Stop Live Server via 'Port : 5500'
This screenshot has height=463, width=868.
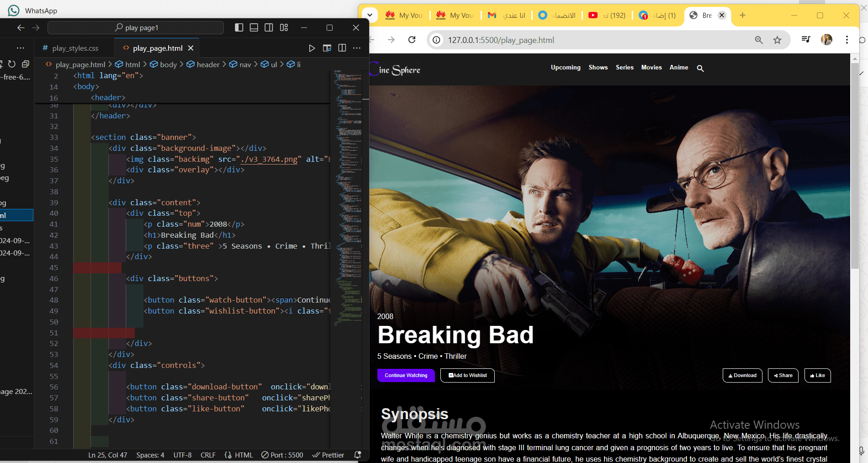282,455
